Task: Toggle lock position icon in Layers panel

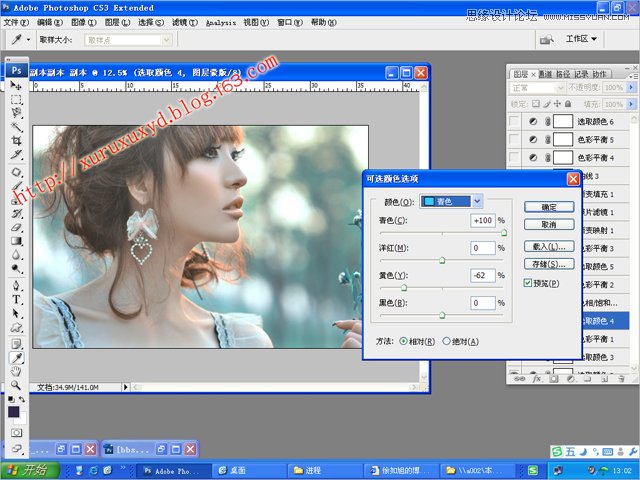Action: 557,104
